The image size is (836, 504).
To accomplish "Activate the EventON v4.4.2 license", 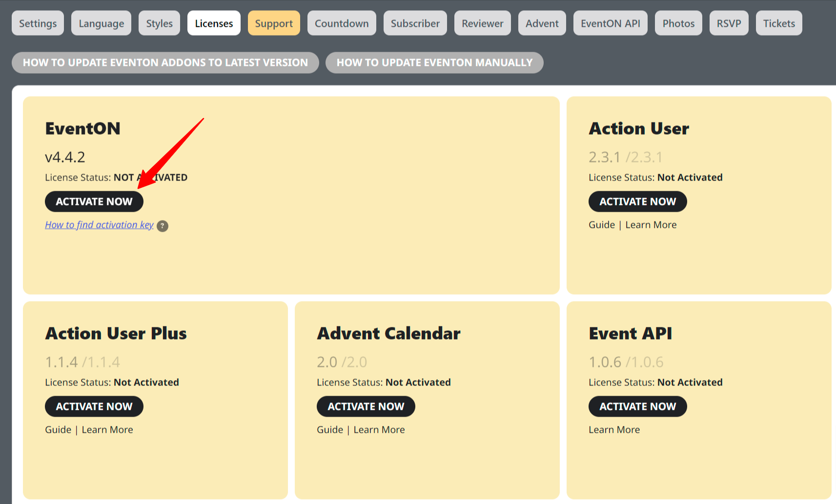I will click(94, 202).
